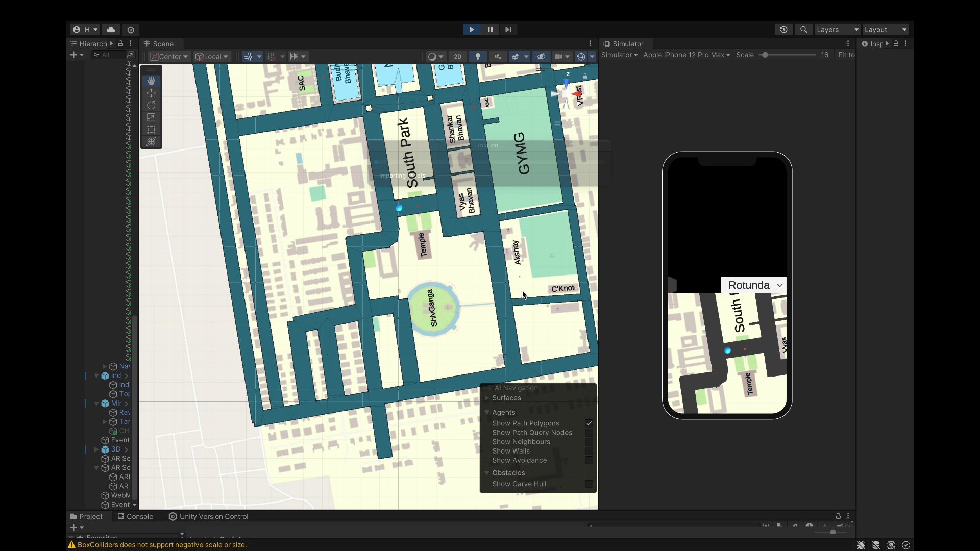Select the Rotate tool
Viewport: 980px width, 551px height.
click(151, 105)
